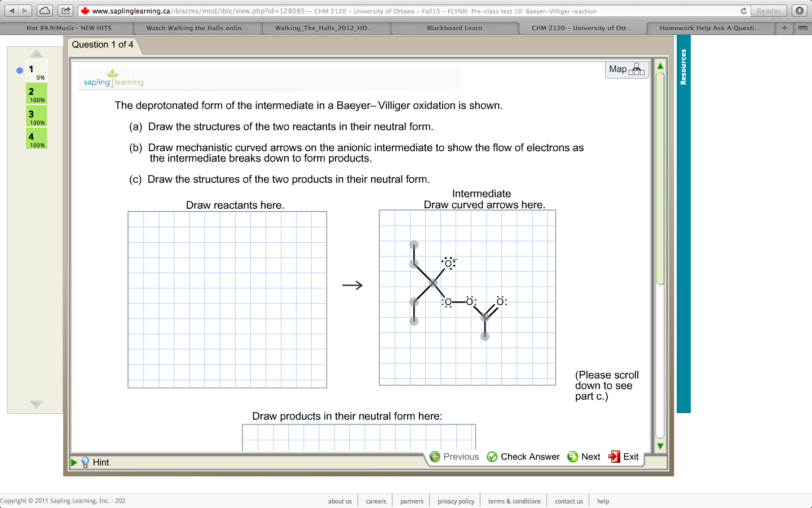Enable Reader mode in the address bar
Image resolution: width=812 pixels, height=508 pixels.
769,10
